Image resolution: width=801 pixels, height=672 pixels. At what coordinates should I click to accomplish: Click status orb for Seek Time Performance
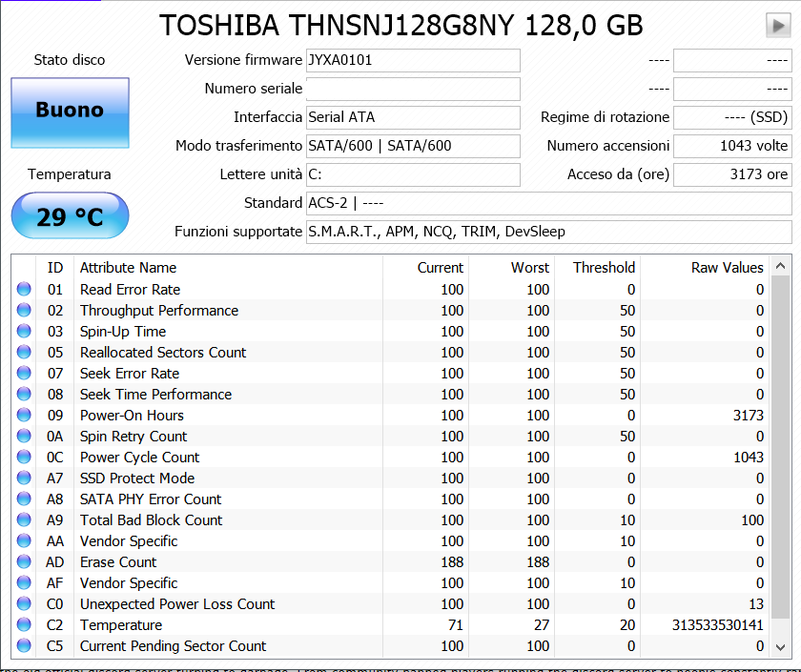(x=24, y=394)
